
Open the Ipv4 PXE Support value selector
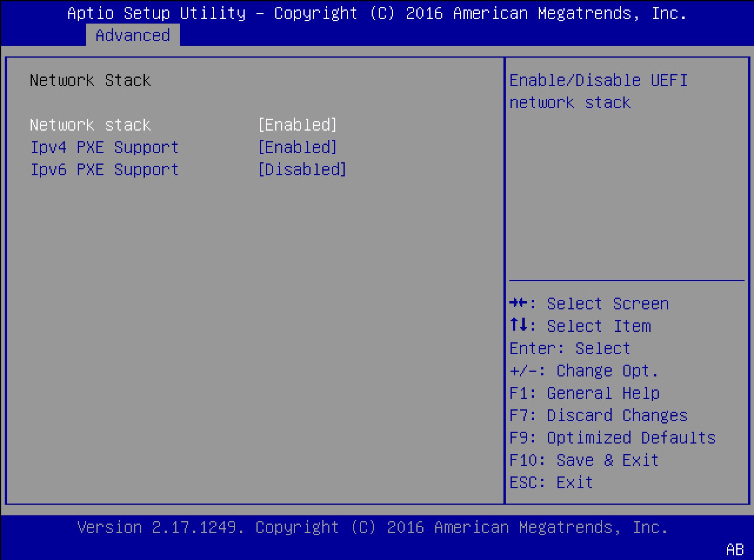tap(297, 147)
